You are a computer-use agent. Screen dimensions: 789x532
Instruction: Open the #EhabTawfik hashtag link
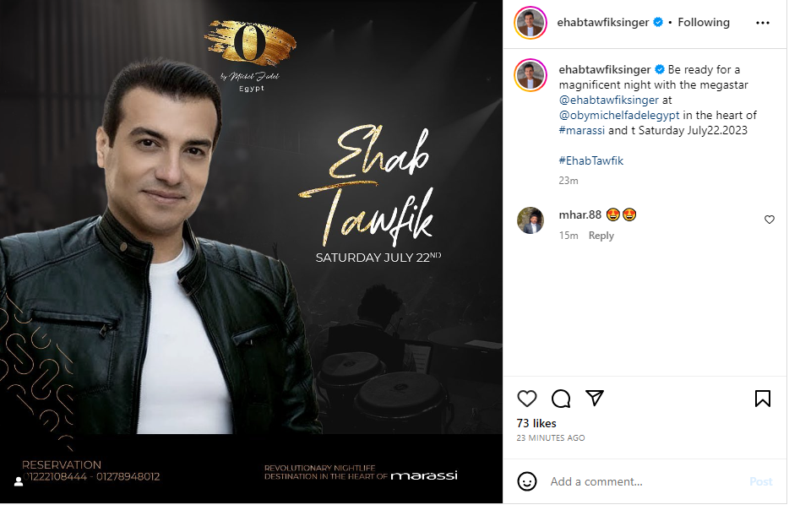(590, 160)
